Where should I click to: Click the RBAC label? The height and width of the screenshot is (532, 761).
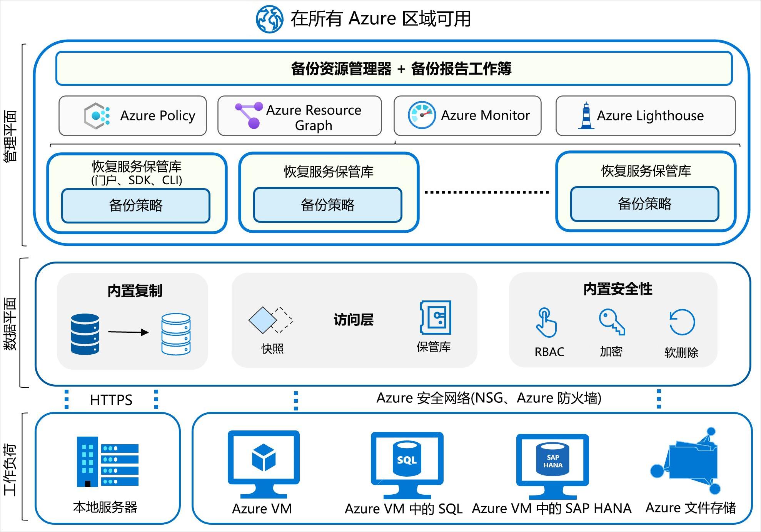(x=549, y=352)
